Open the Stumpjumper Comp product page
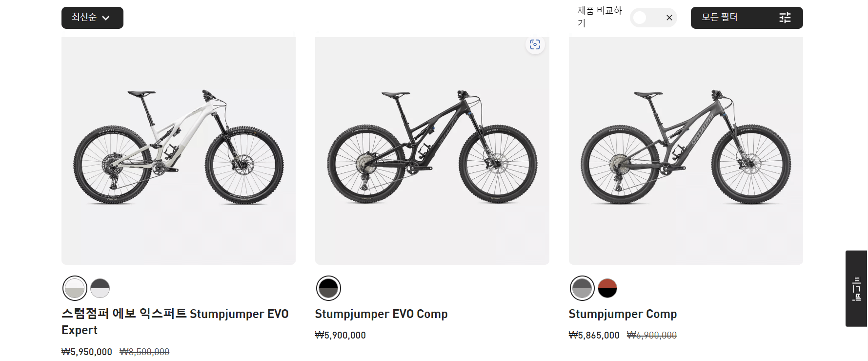The width and height of the screenshot is (868, 361). pos(622,314)
